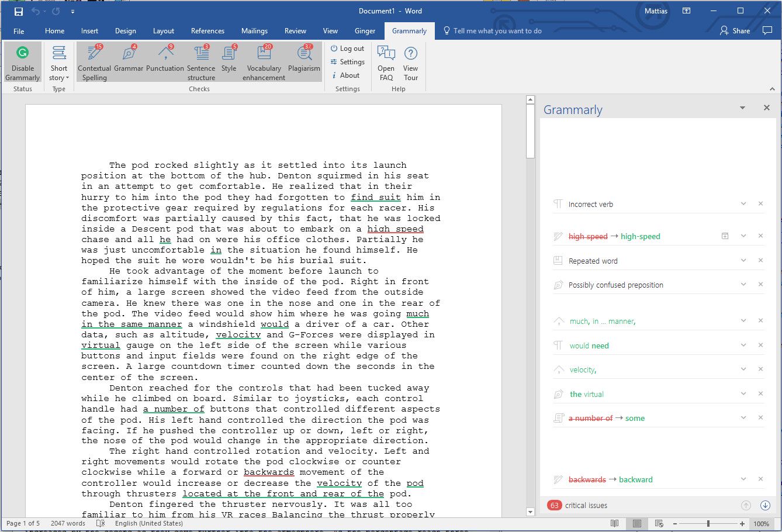Toggle Vocabulary enhancement checks
The height and width of the screenshot is (532, 782).
click(264, 63)
